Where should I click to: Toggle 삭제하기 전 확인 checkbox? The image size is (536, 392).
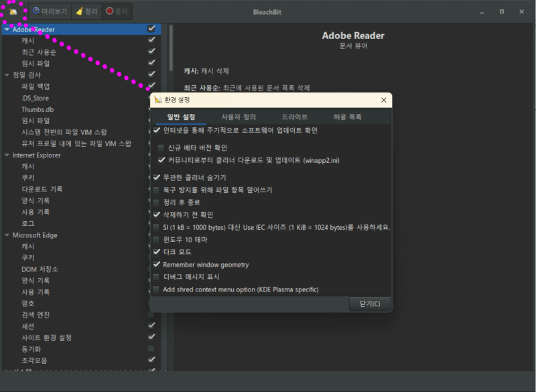pyautogui.click(x=157, y=214)
